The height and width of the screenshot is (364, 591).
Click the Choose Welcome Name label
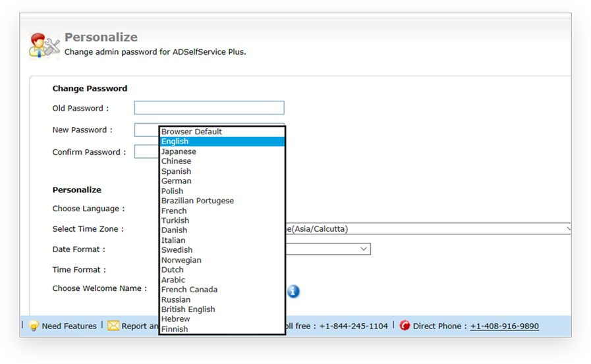[99, 288]
